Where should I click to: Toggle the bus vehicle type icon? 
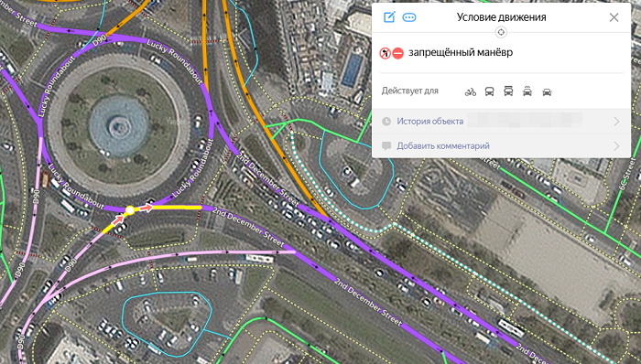(489, 91)
